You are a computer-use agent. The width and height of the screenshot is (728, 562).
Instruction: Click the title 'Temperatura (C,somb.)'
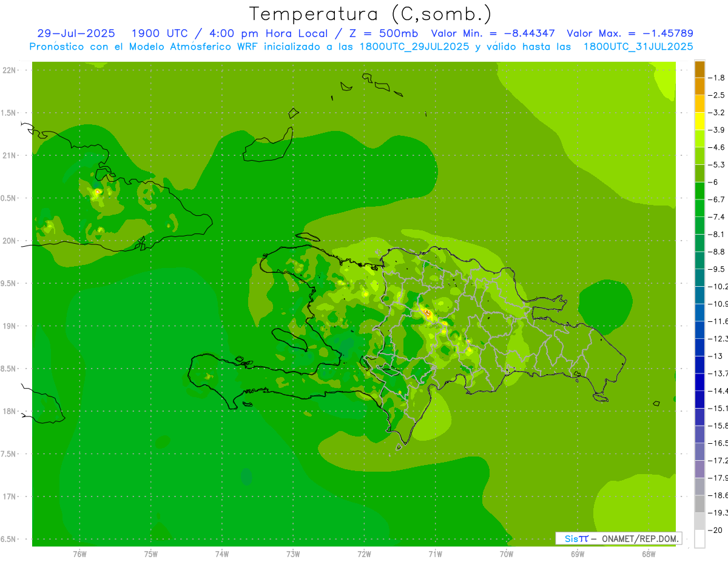pos(371,14)
